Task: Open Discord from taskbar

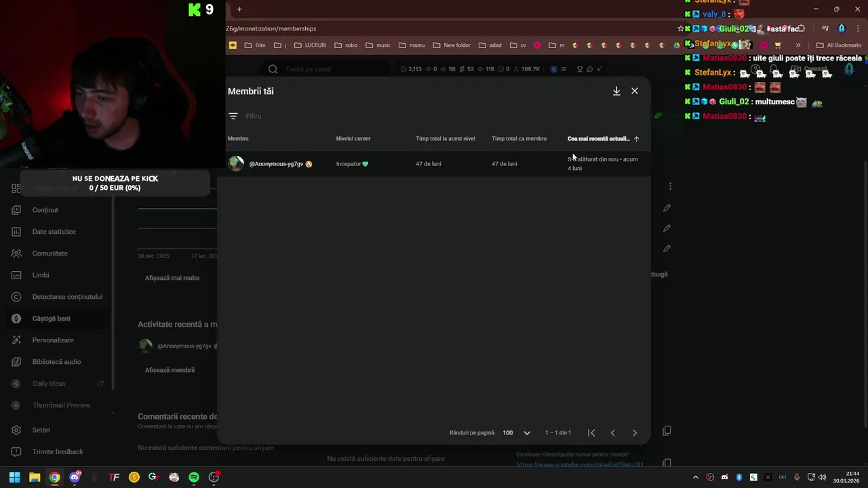Action: pos(75,477)
